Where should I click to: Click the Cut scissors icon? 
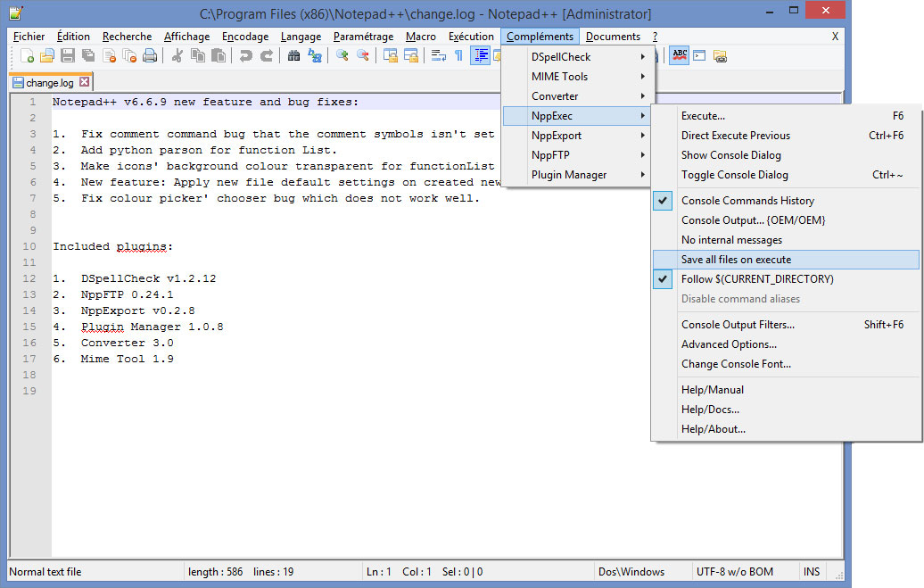177,56
